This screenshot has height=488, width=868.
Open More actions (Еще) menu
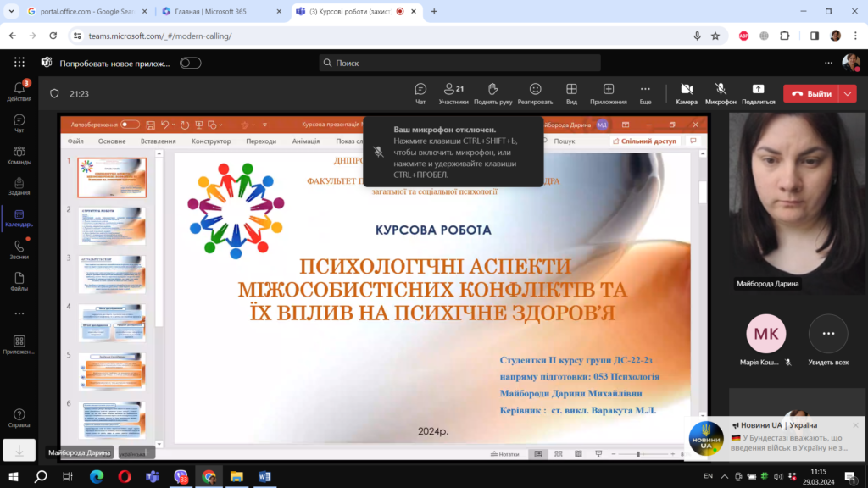tap(645, 93)
